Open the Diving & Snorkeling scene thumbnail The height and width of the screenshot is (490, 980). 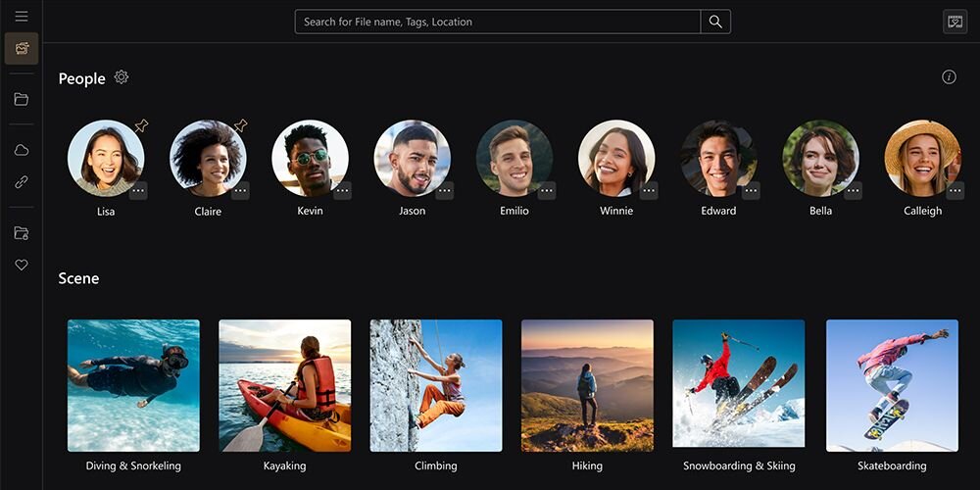point(133,385)
